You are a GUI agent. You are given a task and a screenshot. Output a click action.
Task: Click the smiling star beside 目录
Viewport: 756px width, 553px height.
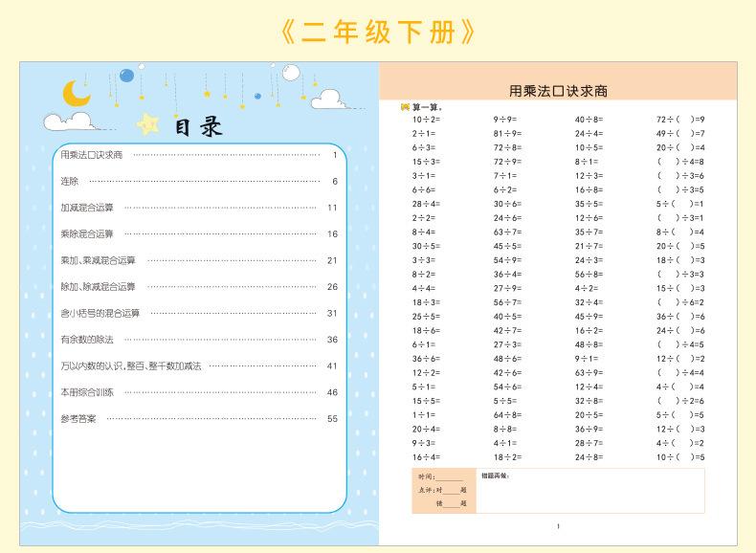click(149, 123)
